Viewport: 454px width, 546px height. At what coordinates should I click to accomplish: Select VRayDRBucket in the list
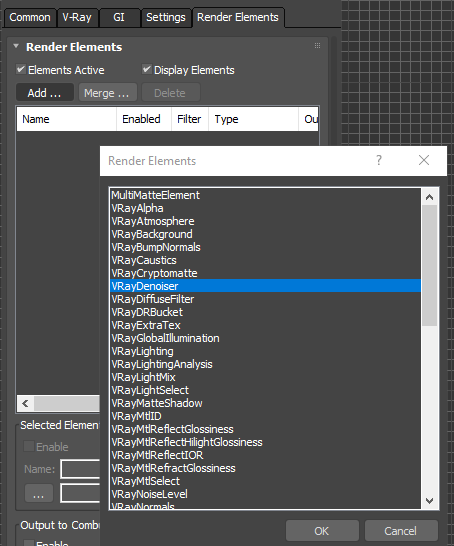[x=265, y=312]
